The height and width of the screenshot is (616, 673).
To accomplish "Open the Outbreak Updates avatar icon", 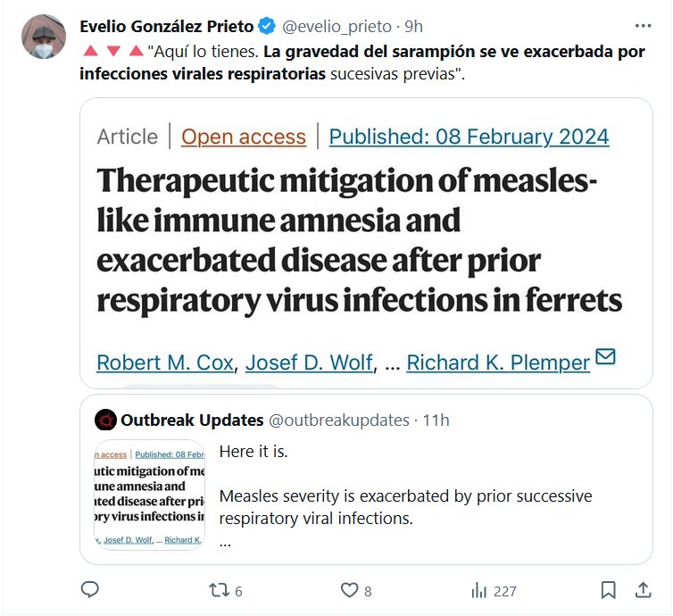I will tap(106, 420).
